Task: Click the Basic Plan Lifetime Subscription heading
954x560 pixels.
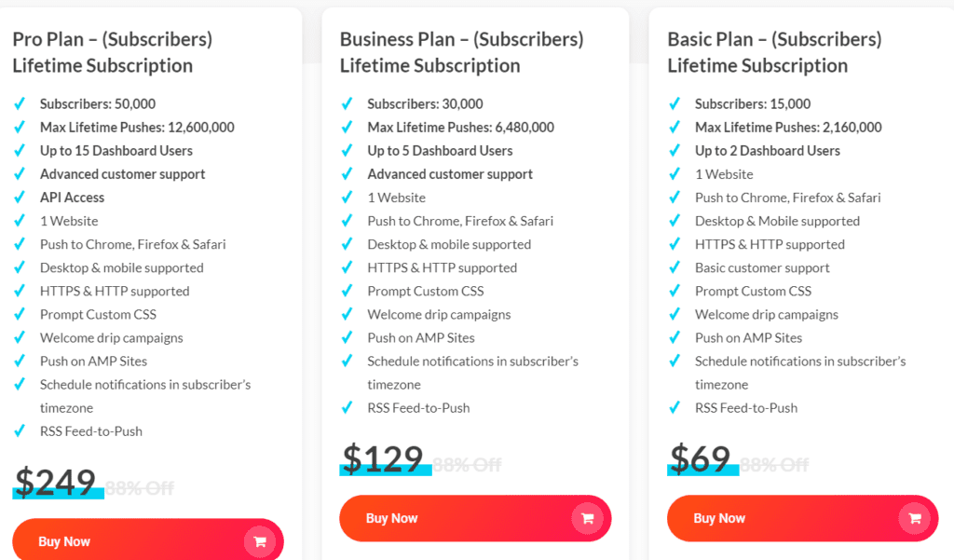Action: (x=773, y=53)
